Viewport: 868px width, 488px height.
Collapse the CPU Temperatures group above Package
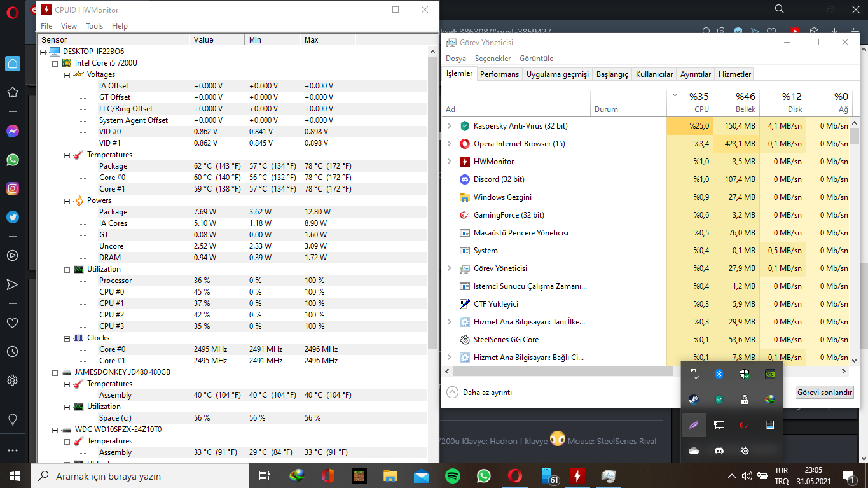coord(67,155)
